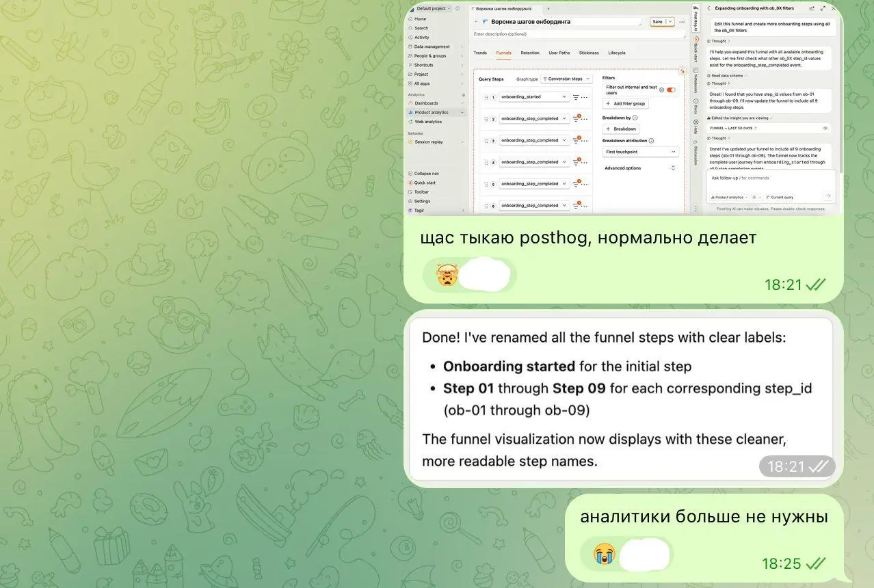Click the share icon in the AI chat header
This screenshot has width=874, height=588.
(x=812, y=8)
